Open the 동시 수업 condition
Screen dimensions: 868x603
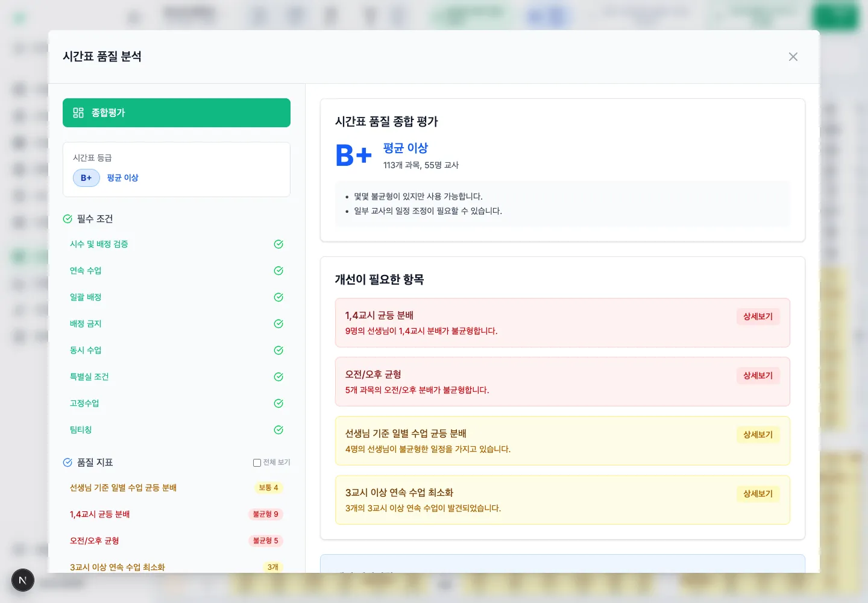tap(177, 350)
